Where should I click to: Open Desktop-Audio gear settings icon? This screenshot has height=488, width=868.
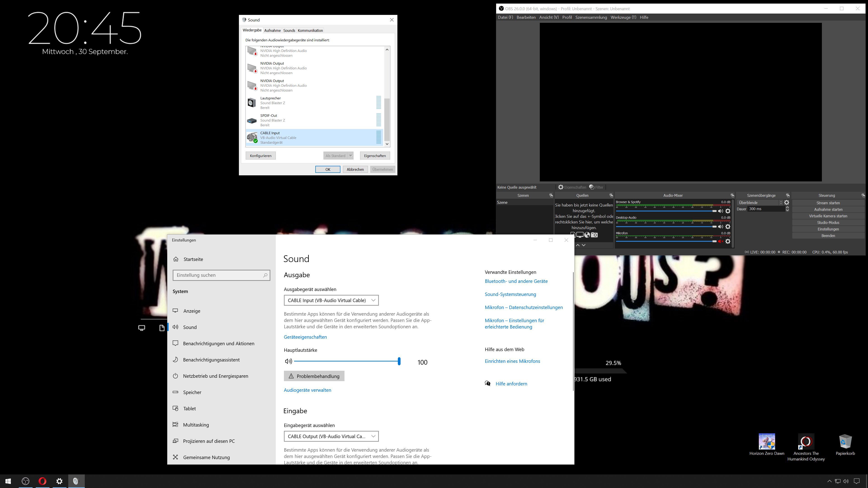pos(728,227)
